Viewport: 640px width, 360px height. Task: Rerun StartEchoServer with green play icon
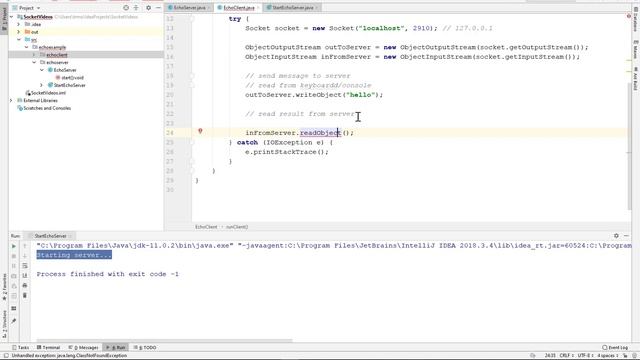pyautogui.click(x=13, y=246)
